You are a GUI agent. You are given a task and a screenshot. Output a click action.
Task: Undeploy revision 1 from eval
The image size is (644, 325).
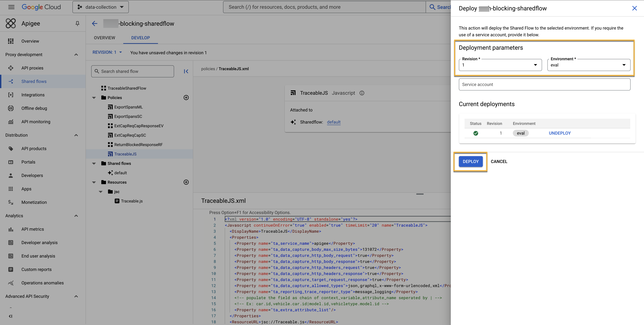(x=559, y=133)
